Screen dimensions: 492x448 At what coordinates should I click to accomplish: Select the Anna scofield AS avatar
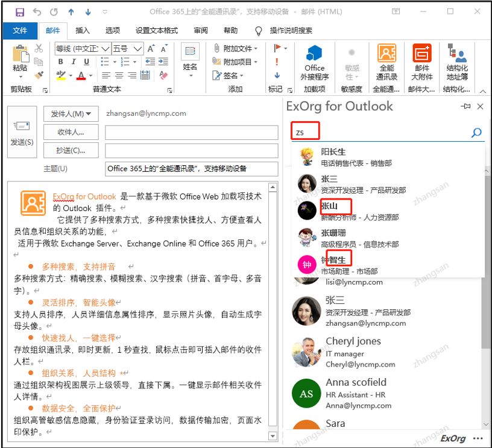click(x=306, y=393)
